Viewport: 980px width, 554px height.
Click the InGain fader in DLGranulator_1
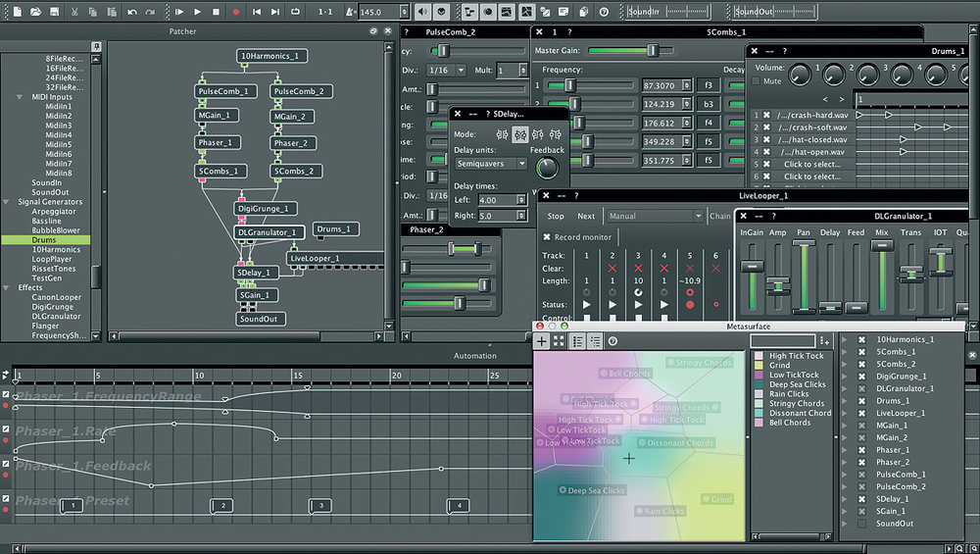(752, 277)
